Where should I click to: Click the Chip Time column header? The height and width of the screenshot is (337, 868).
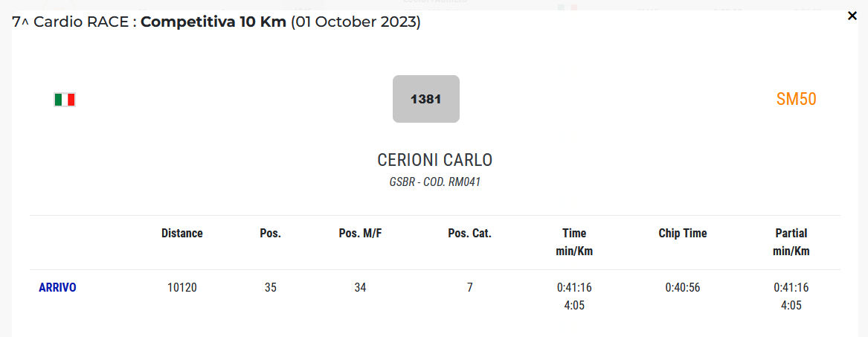click(x=682, y=233)
